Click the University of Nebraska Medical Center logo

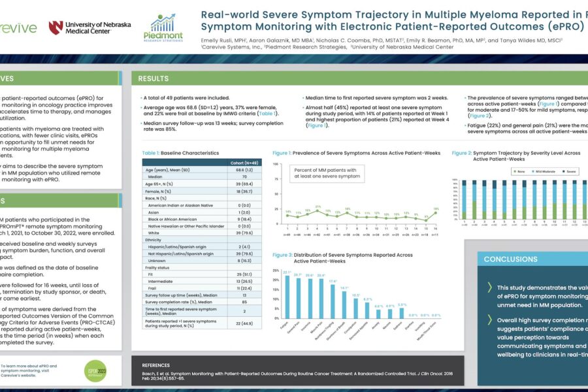[90, 28]
